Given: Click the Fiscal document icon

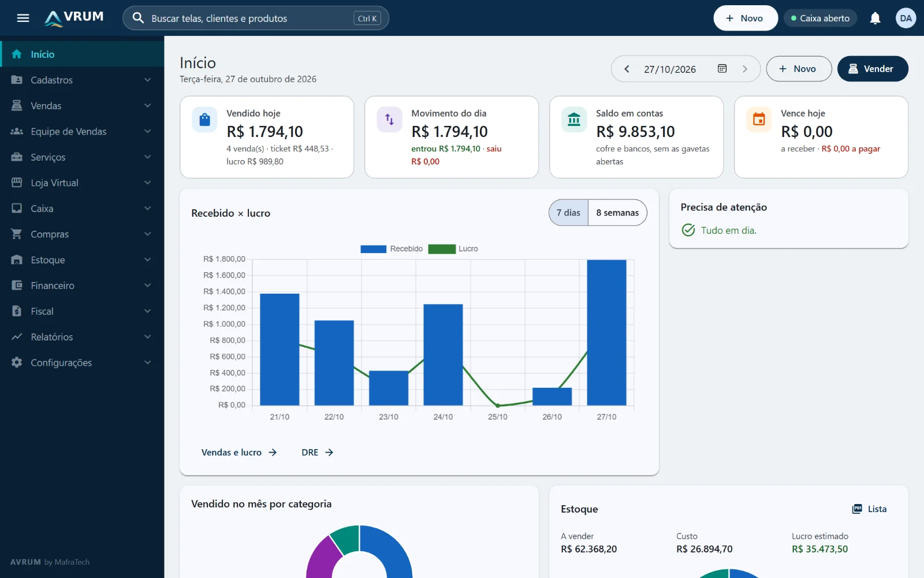Looking at the screenshot, I should tap(17, 311).
